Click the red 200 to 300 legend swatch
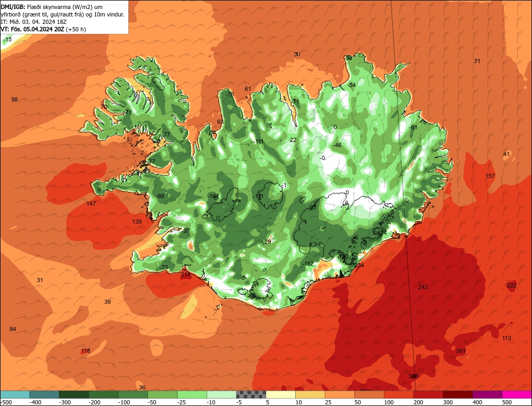 coord(428,394)
